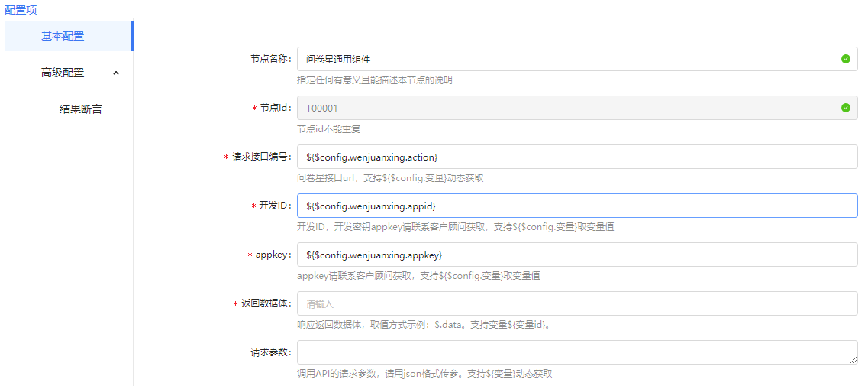Viewport: 868px width, 386px height.
Task: Click the 请求参数 field label
Action: point(271,352)
